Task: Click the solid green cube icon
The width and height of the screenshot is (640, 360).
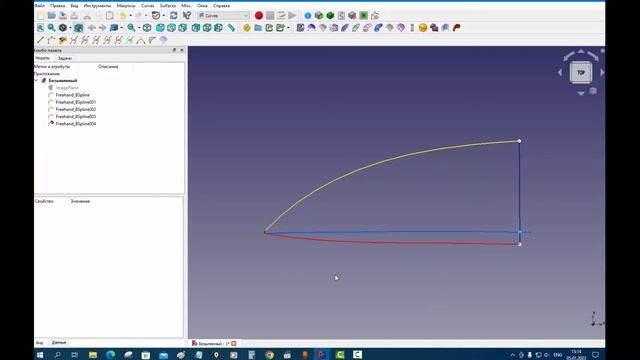Action: 330,16
